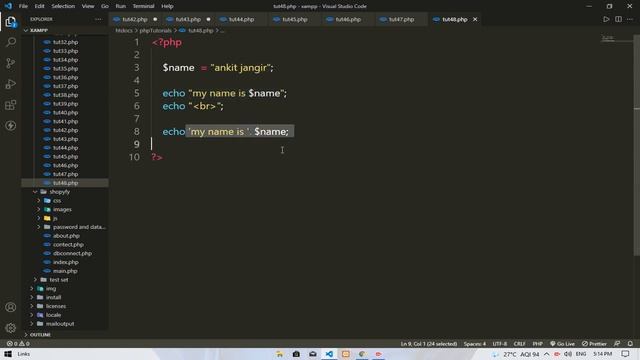Click the Run file play icon
640x360 pixels.
(606, 19)
